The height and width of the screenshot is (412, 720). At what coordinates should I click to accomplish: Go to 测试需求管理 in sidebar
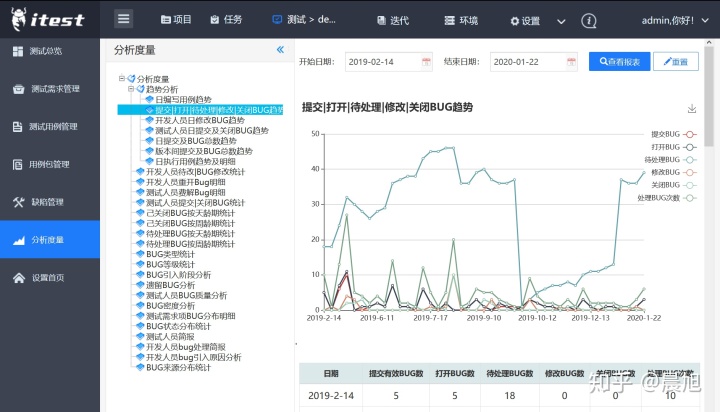[x=50, y=89]
